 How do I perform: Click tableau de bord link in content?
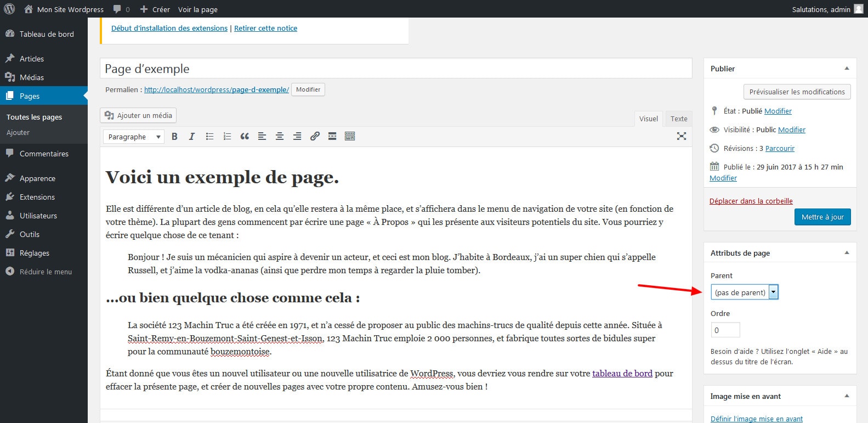point(622,373)
